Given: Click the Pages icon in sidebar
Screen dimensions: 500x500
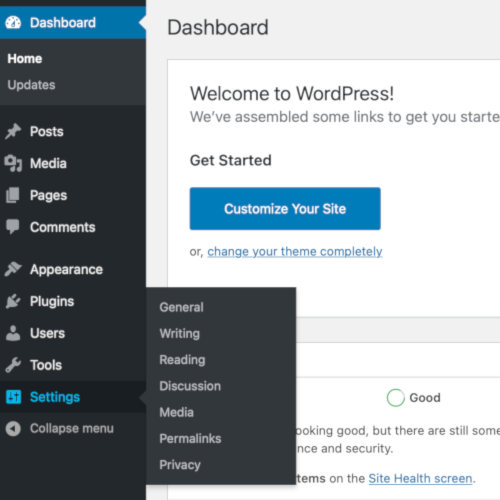Looking at the screenshot, I should tap(13, 195).
